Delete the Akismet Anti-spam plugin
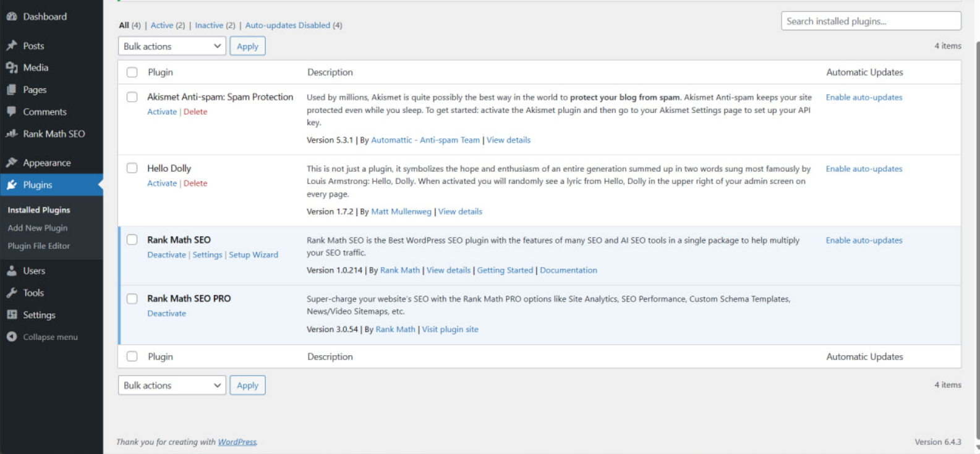 click(195, 112)
